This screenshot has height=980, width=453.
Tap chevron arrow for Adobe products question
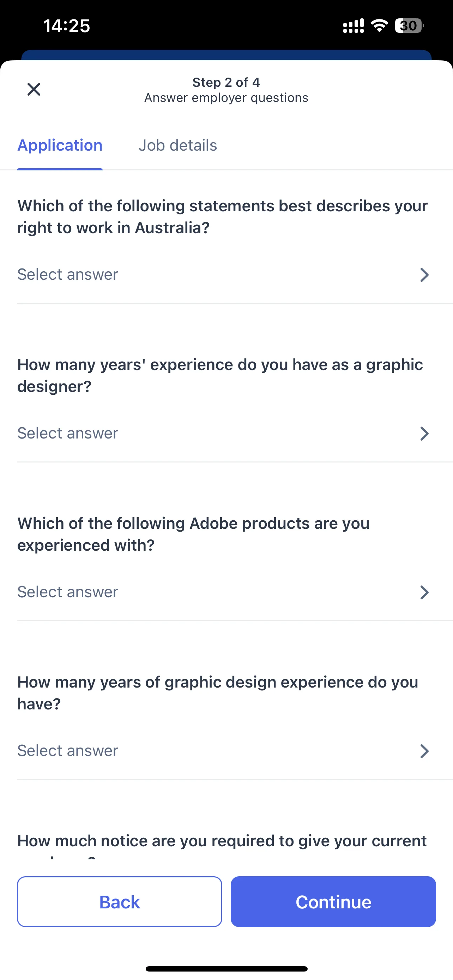[x=424, y=592]
